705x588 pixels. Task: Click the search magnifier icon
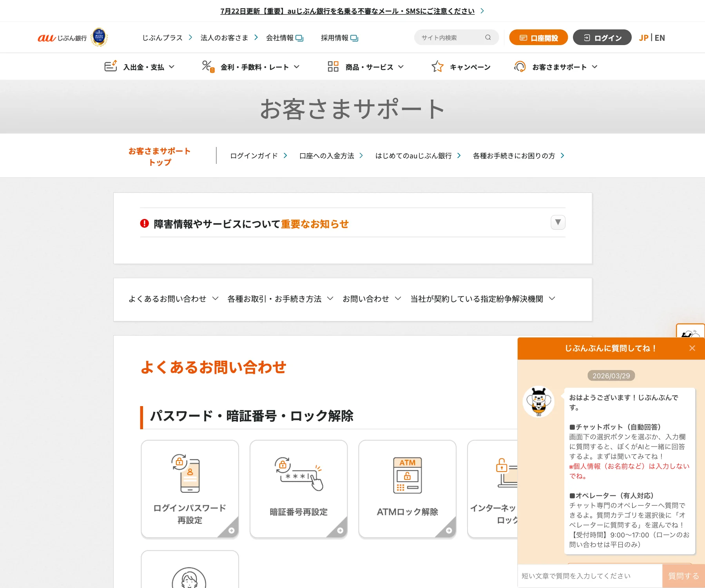tap(488, 37)
